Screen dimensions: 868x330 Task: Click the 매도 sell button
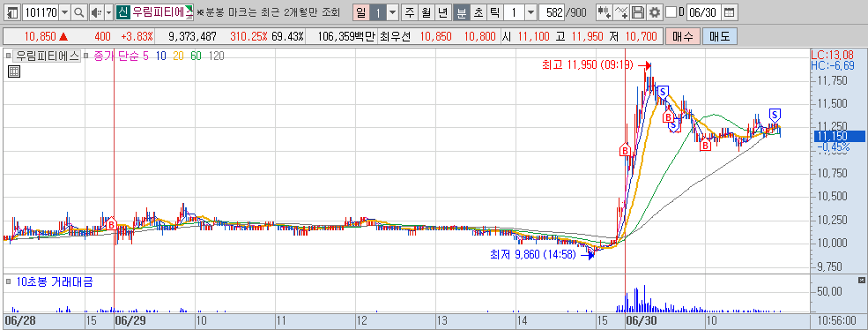pos(720,36)
